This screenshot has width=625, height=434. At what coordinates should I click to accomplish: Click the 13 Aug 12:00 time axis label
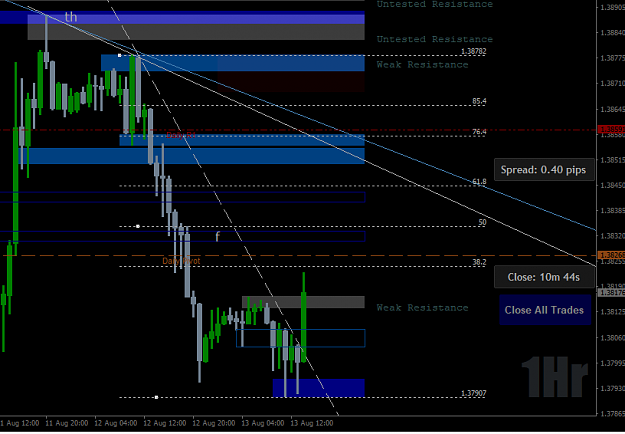point(311,423)
